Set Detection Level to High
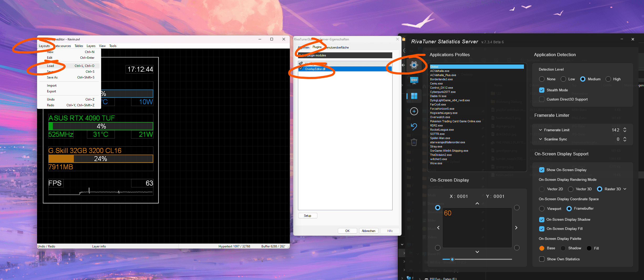This screenshot has height=280, width=644. click(x=608, y=79)
